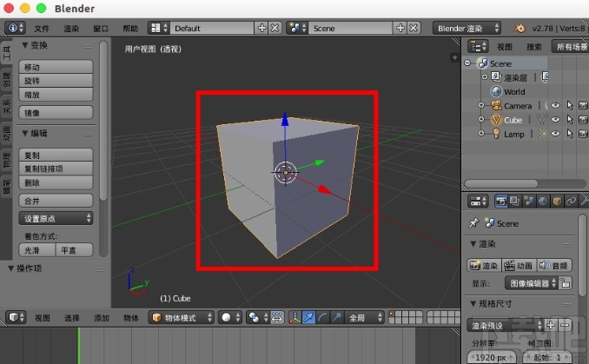Toggle Lamp selectability arrow in outliner
The image size is (589, 364).
click(570, 134)
